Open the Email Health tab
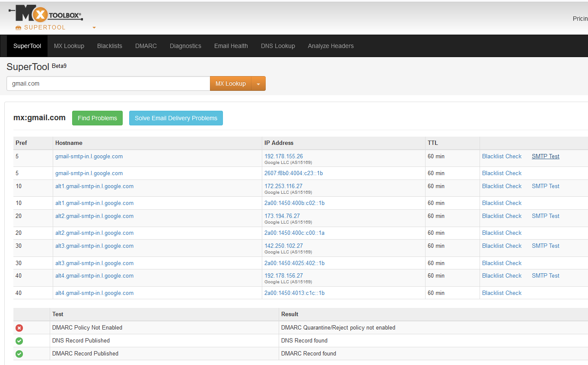Screen dimensions: 588x365 click(231, 46)
